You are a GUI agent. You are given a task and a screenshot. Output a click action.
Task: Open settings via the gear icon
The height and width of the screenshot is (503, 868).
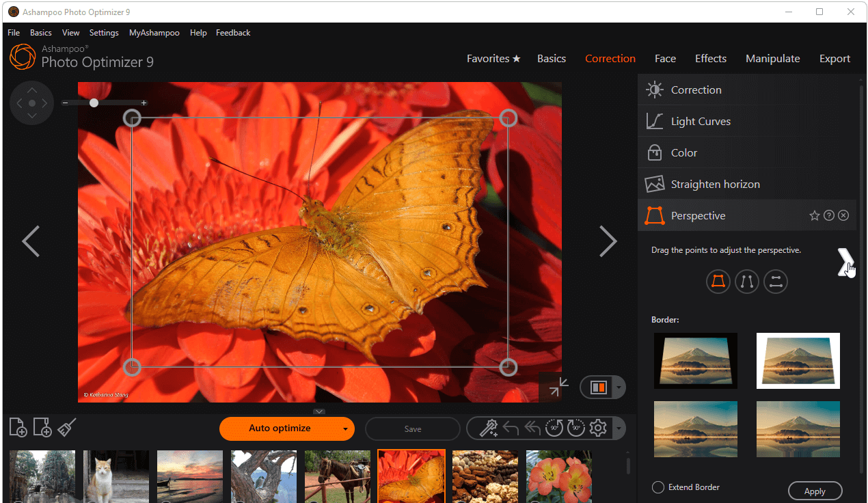[598, 429]
